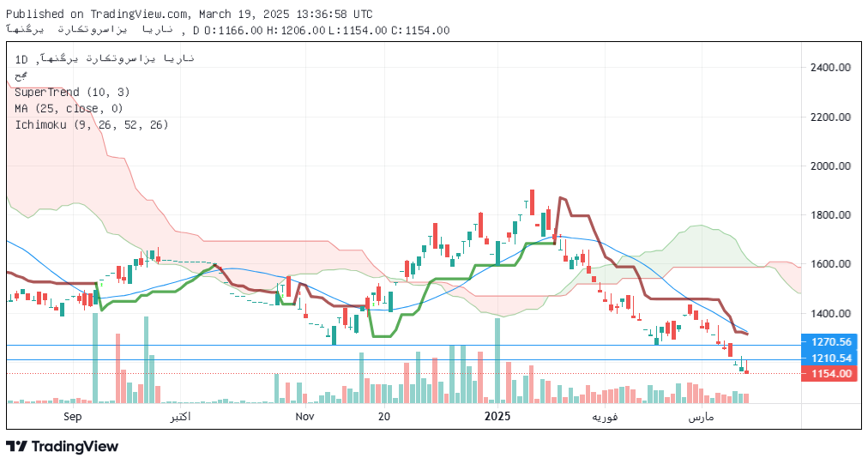Click the مارس month label on the time axis
Viewport: 868px width, 464px height.
701,417
